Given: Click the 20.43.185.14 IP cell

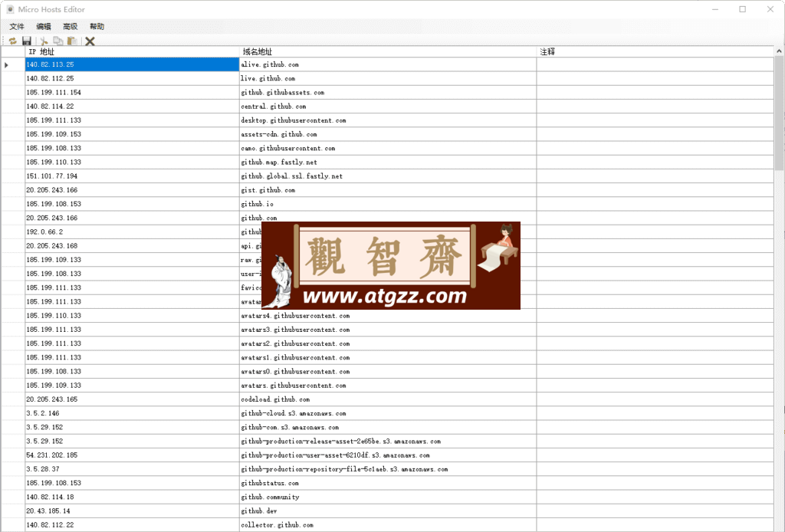Looking at the screenshot, I should 132,511.
